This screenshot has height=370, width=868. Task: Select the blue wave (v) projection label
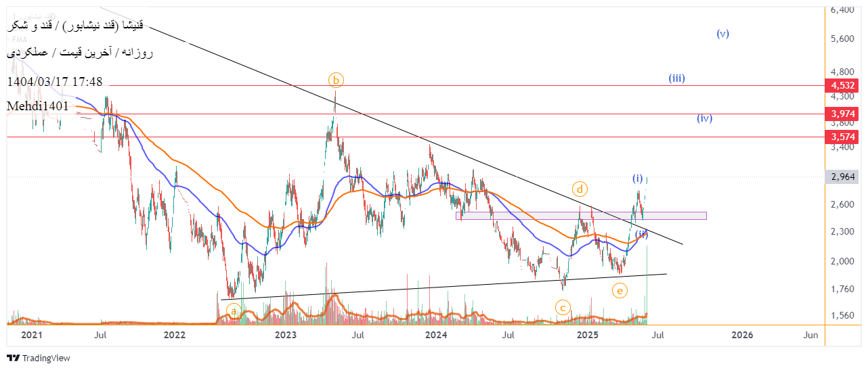click(x=722, y=33)
